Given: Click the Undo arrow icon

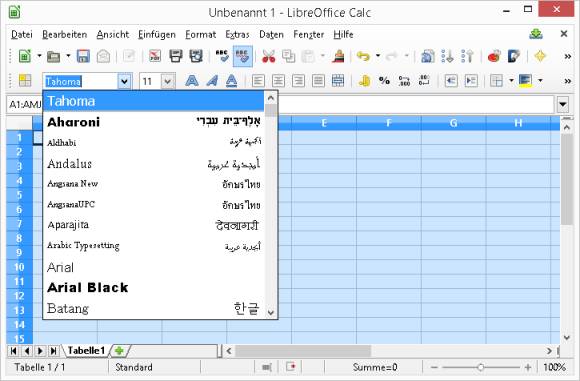Looking at the screenshot, I should [363, 56].
